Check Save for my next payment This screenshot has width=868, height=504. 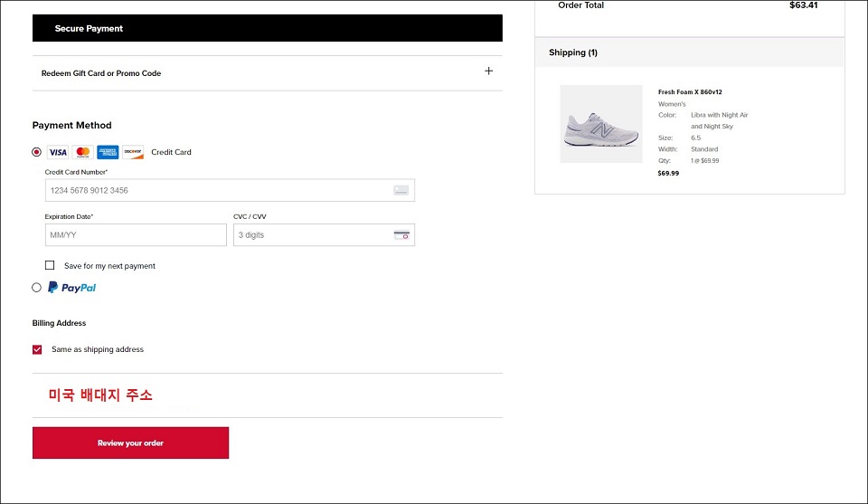pyautogui.click(x=50, y=265)
